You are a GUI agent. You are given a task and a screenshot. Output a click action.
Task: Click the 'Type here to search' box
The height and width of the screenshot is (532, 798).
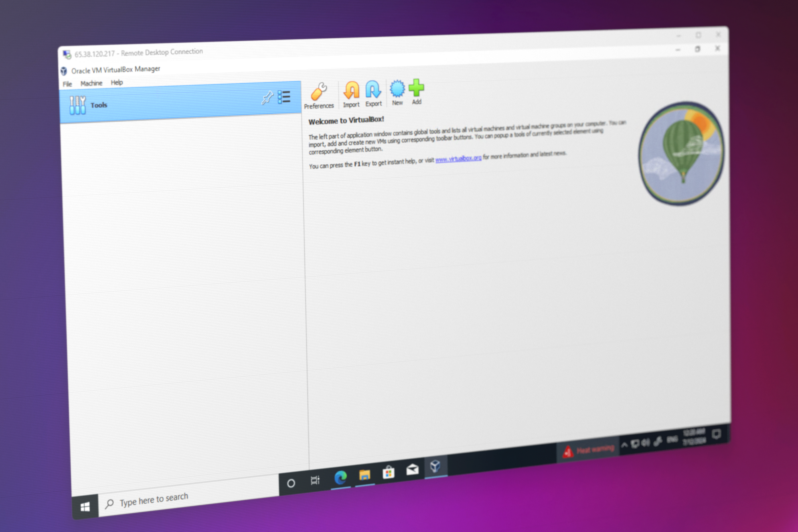coord(189,495)
